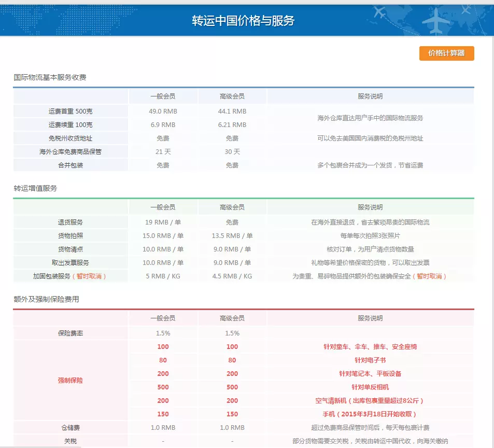Click 针对电子书 insurance description

(370, 360)
